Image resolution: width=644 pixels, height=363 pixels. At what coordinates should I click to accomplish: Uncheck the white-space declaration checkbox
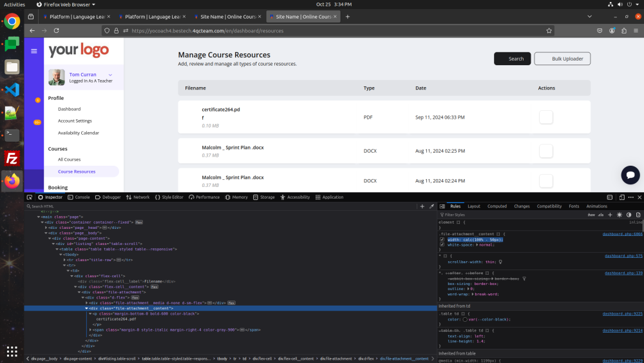coord(442,245)
